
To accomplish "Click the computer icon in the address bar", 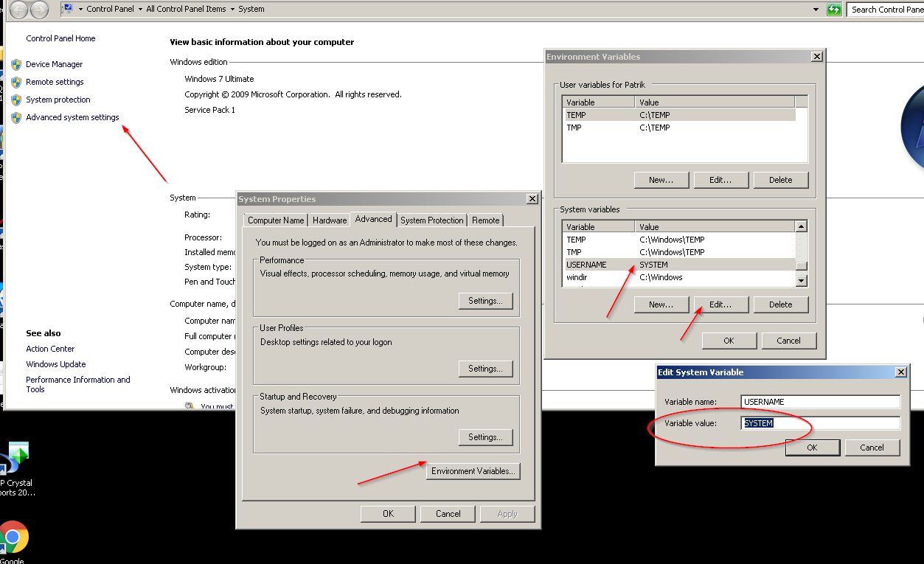I will [x=67, y=9].
